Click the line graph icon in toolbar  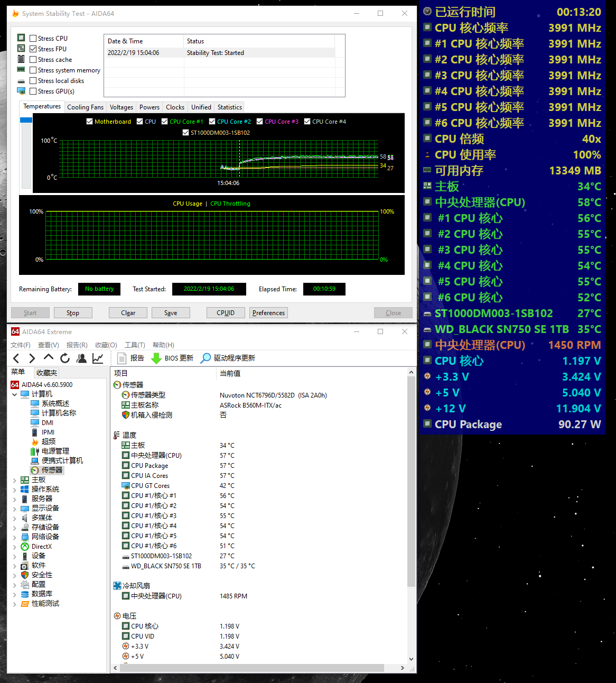click(98, 358)
